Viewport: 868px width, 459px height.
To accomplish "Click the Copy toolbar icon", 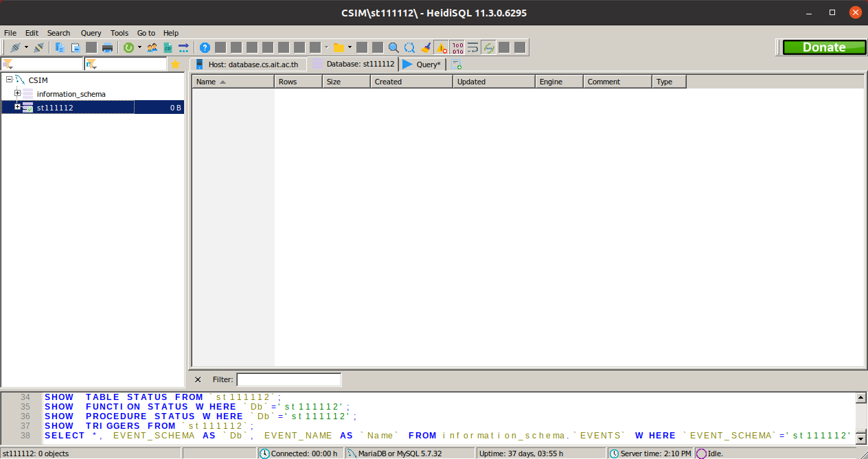I will click(x=60, y=47).
